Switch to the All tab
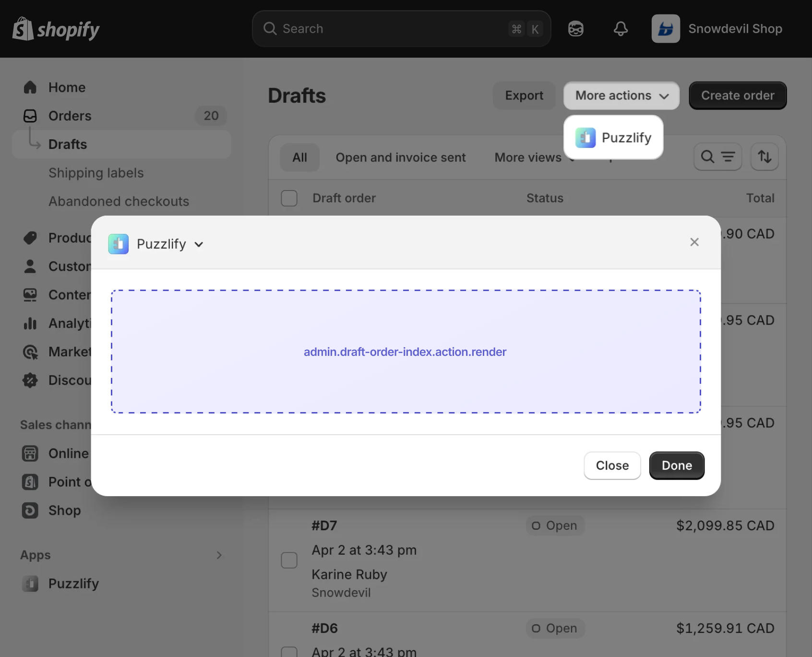This screenshot has height=657, width=812. 300,158
